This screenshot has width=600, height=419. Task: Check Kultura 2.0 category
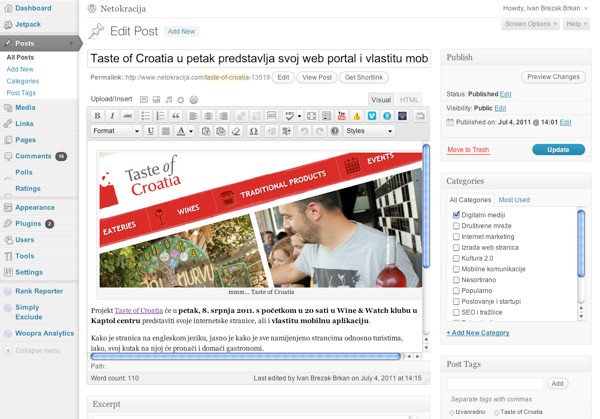456,258
